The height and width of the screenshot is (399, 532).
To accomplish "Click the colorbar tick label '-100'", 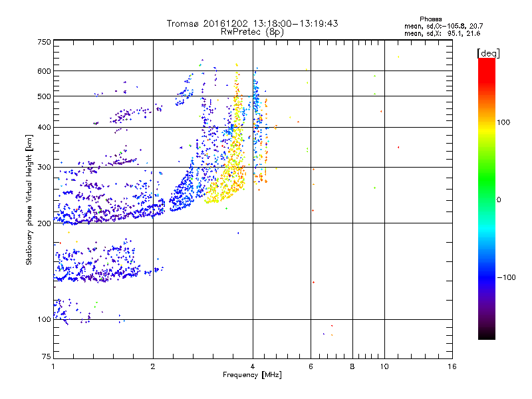I will (506, 277).
